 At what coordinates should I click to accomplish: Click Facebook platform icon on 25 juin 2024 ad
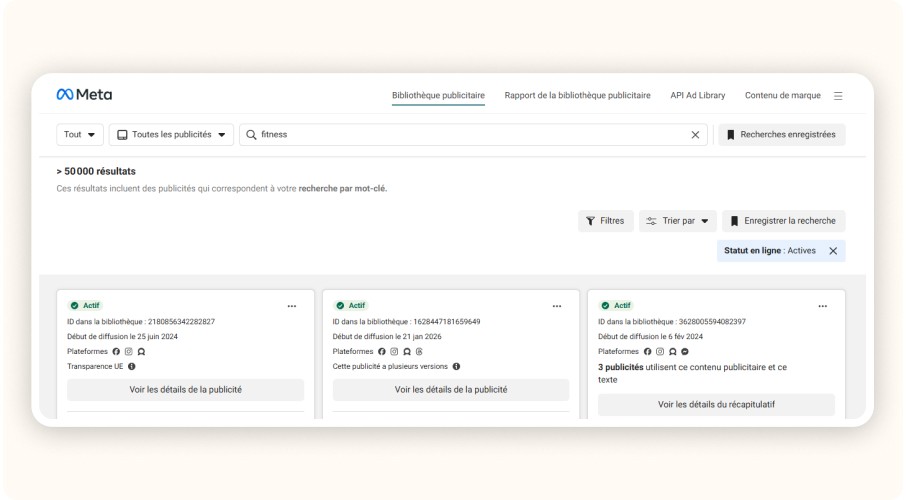(x=116, y=351)
